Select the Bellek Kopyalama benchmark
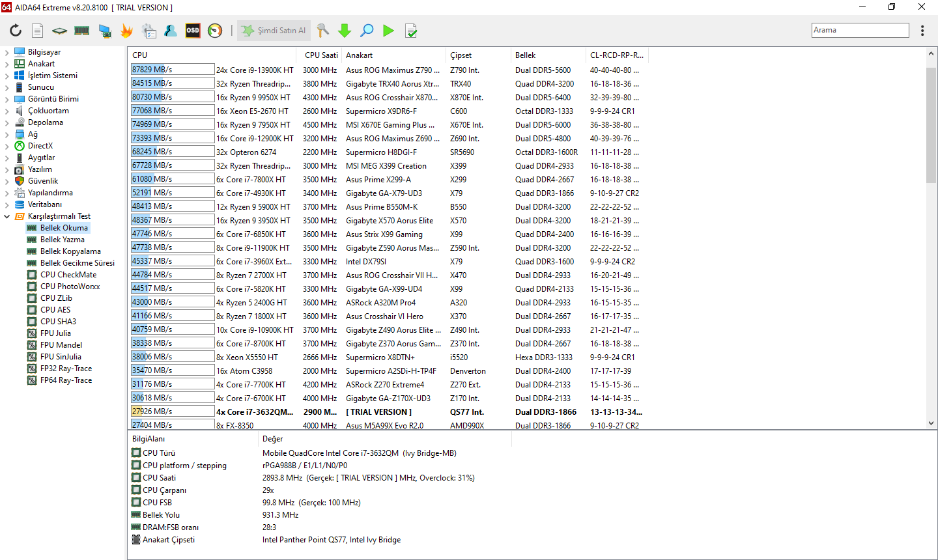 tap(70, 251)
